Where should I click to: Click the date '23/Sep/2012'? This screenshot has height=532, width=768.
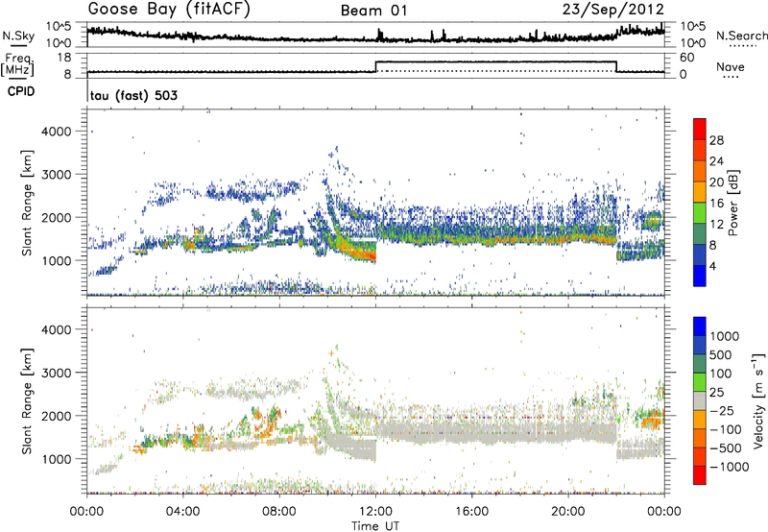613,10
